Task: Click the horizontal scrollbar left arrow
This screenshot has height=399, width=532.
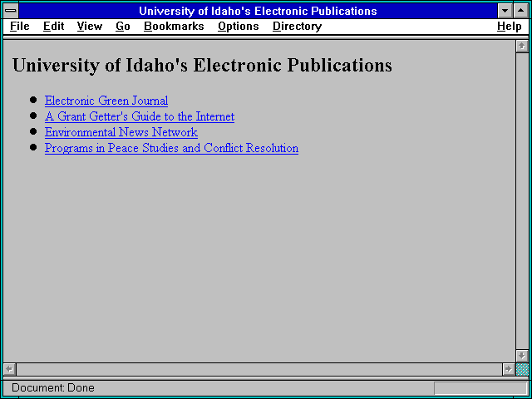Action: tap(9, 369)
